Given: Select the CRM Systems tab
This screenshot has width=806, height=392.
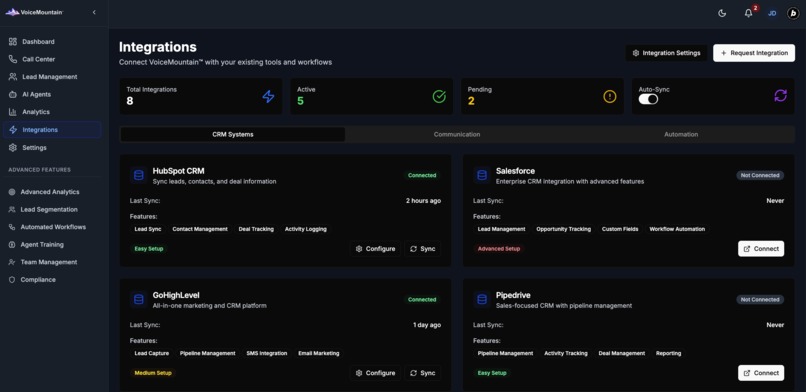Looking at the screenshot, I should [233, 135].
